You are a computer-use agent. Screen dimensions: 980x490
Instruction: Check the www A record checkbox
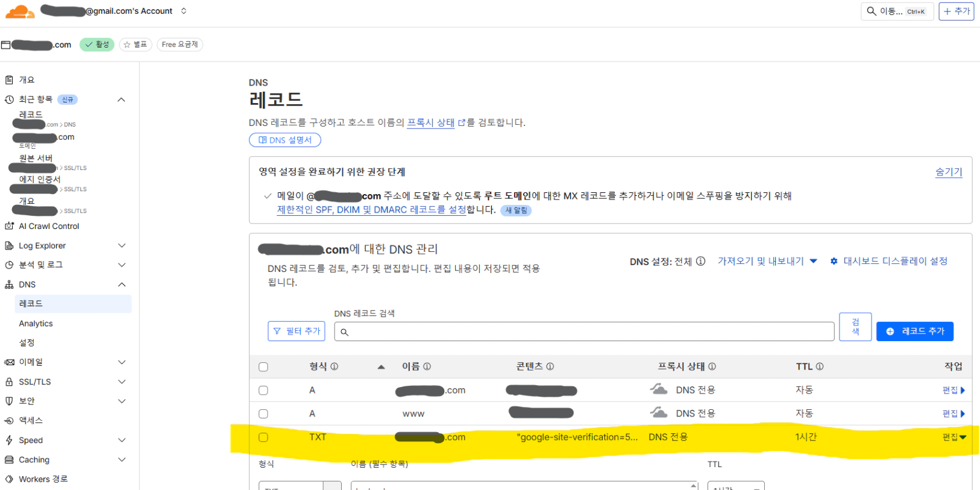pos(263,414)
